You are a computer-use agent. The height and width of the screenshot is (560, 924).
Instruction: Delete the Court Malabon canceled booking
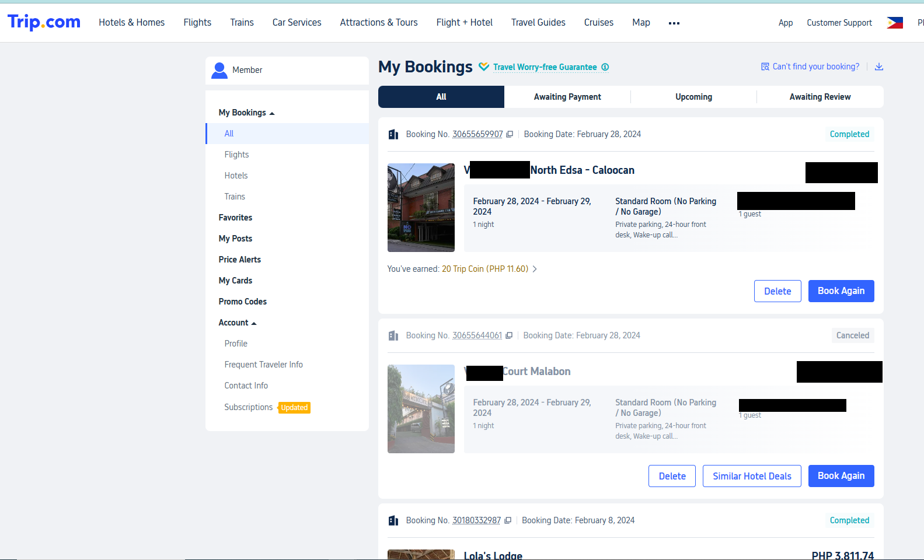[672, 476]
